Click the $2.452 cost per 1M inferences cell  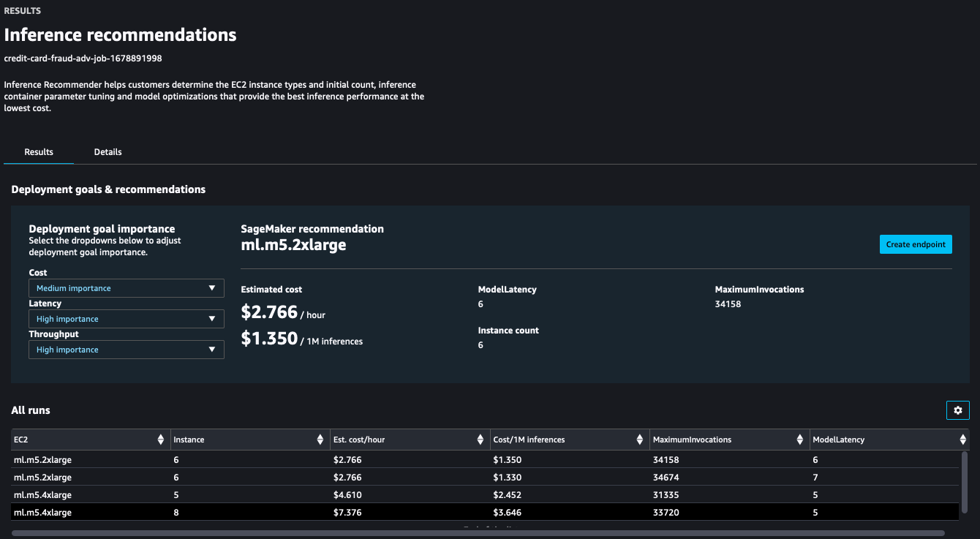pos(507,495)
